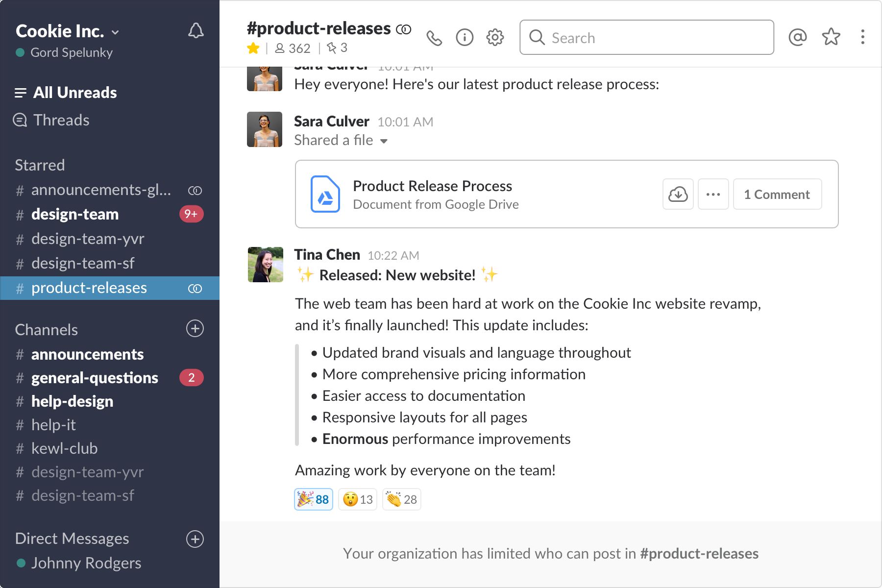Toggle the clapping hands 28 reaction
The image size is (882, 588).
(x=402, y=499)
